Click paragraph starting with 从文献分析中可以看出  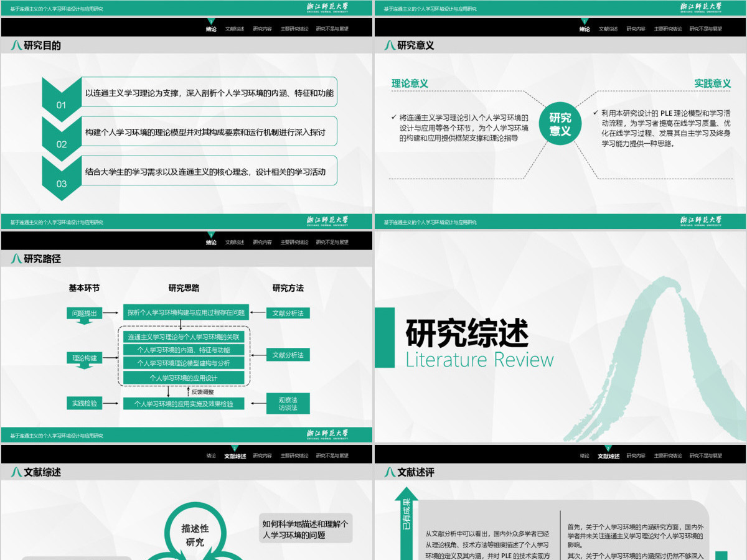[x=488, y=544]
